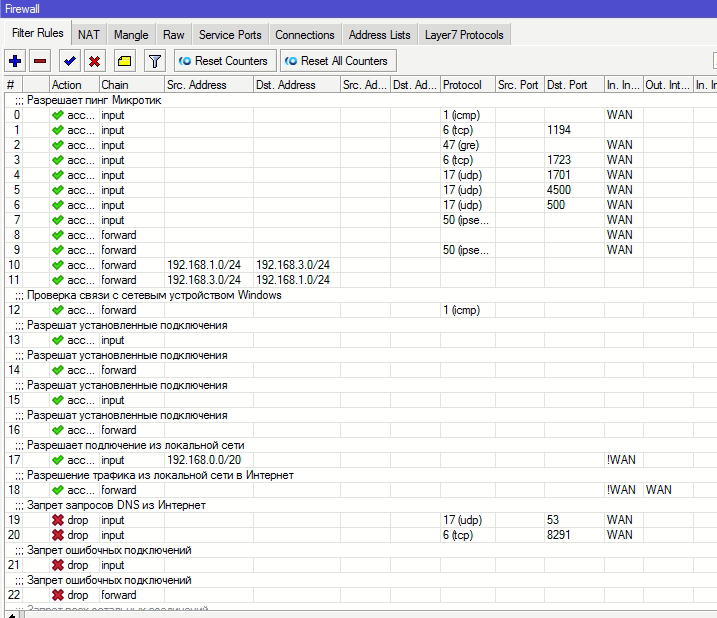Switch to the NAT tab

89,35
